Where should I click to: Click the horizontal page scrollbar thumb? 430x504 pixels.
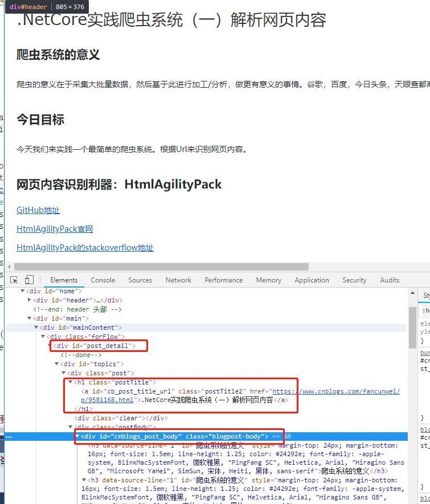(161, 267)
